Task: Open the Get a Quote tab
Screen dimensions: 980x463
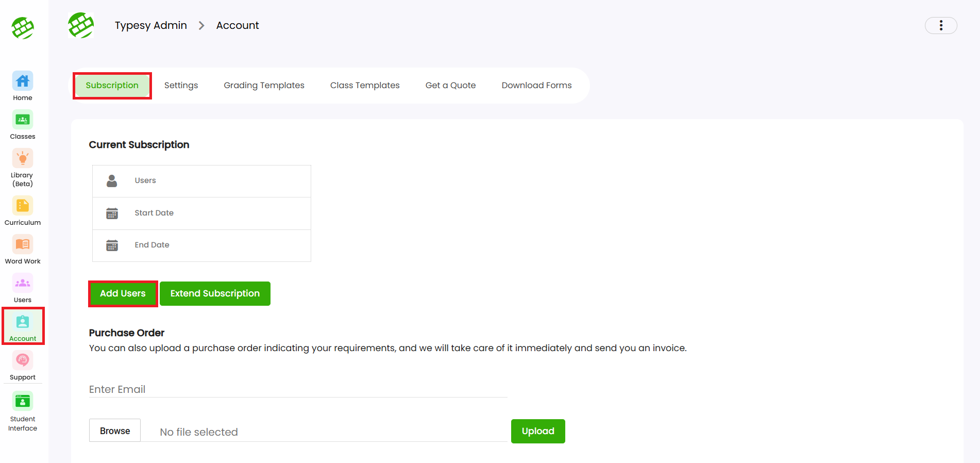Action: point(450,86)
